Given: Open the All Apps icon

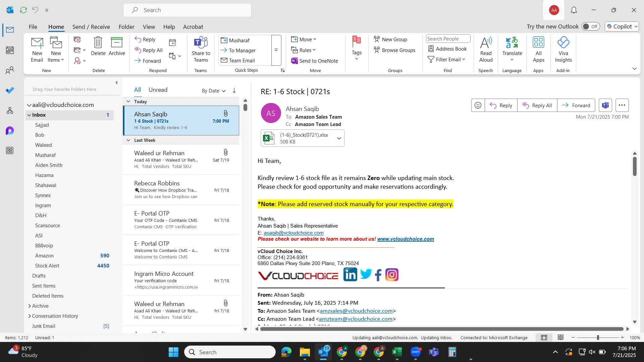Looking at the screenshot, I should click(538, 50).
